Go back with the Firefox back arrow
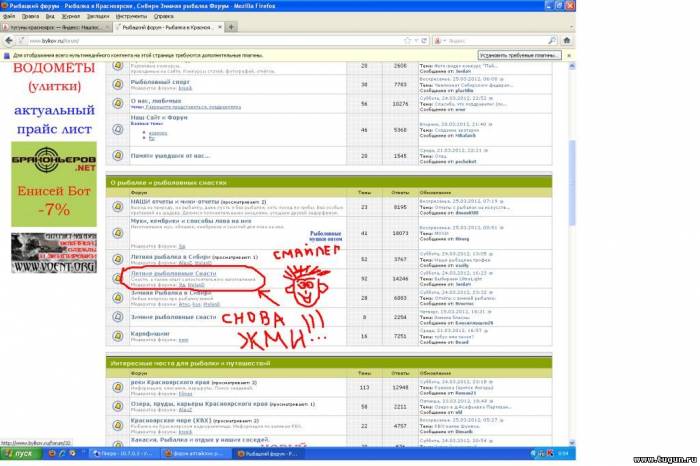Viewport: 700px width, 466px height. click(8, 41)
